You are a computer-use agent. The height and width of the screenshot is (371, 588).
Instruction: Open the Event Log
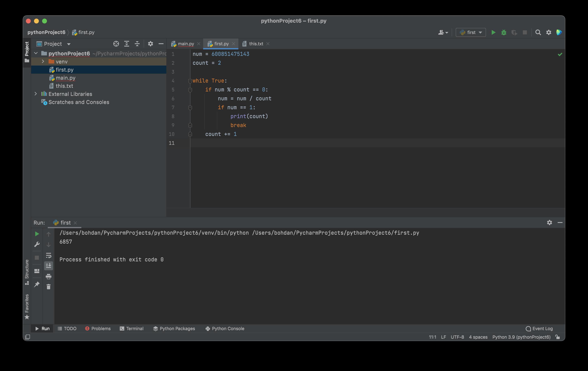(539, 329)
